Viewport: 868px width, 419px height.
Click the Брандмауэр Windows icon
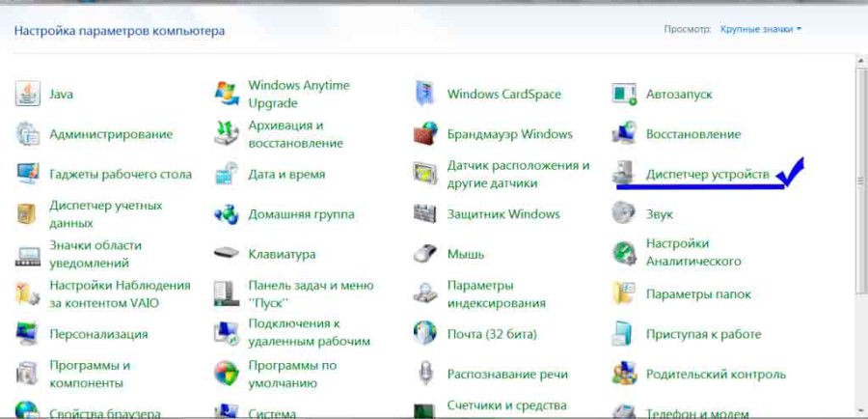pos(425,134)
